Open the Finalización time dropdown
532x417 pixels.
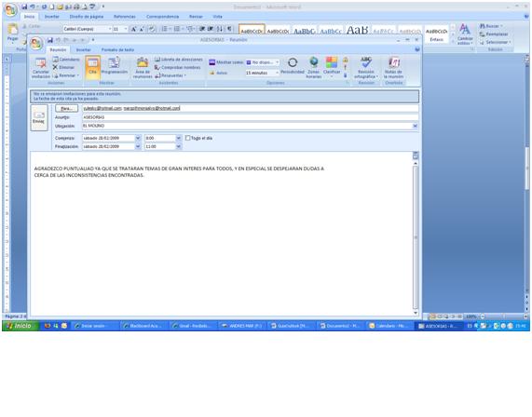pos(179,146)
